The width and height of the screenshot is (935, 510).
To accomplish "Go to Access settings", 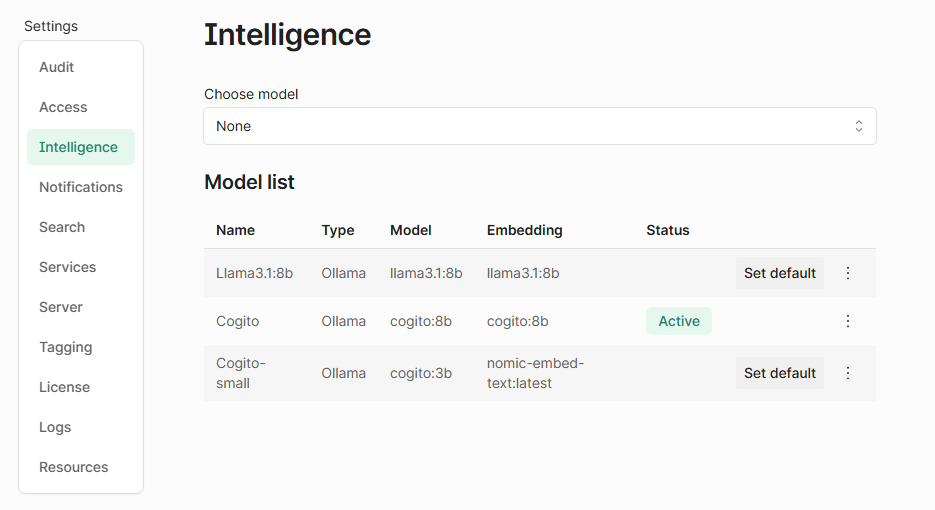I will tap(63, 107).
